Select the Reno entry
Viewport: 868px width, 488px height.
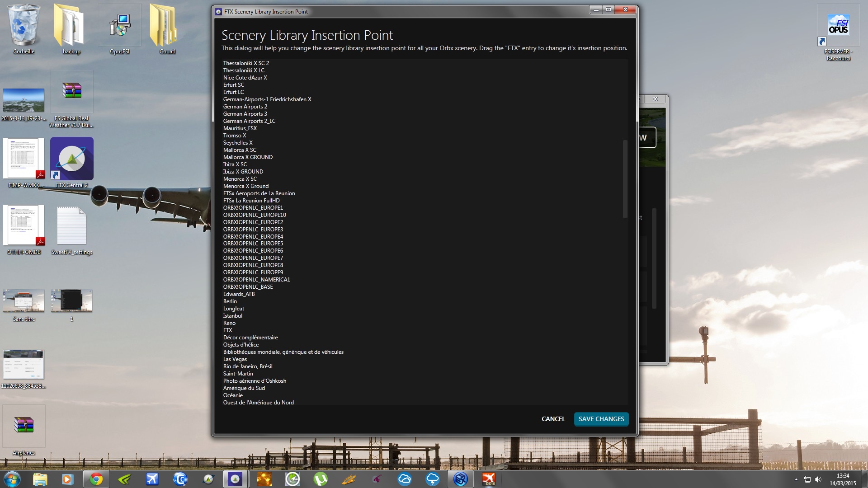pos(229,323)
